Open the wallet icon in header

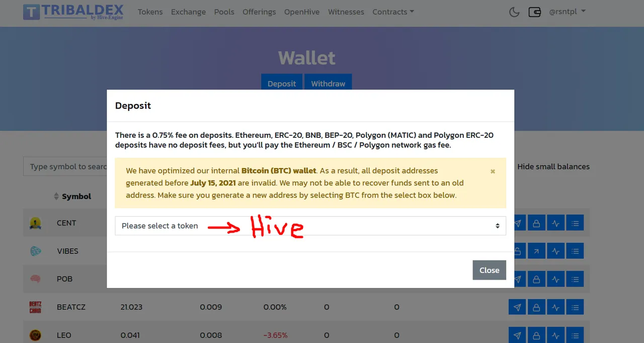(x=534, y=12)
